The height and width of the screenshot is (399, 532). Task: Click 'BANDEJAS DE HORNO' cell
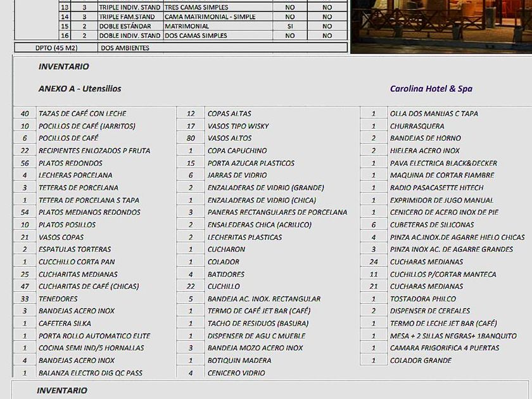click(x=425, y=139)
